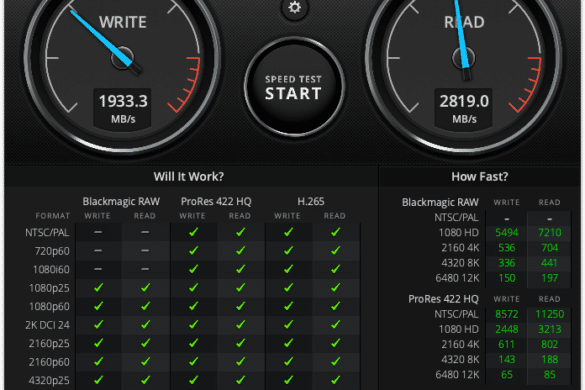The width and height of the screenshot is (585, 390).
Task: Click the 1080p60 H.265 write checkmark
Action: (288, 306)
